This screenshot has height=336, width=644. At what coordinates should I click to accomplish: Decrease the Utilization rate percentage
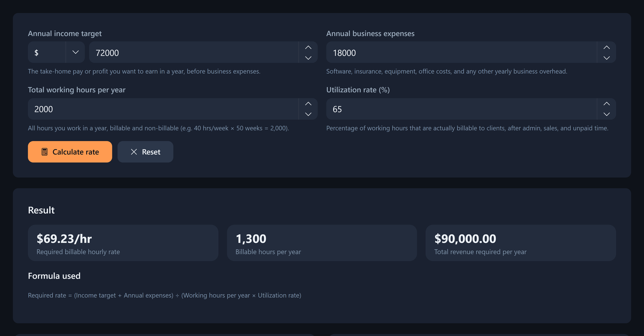(x=607, y=114)
